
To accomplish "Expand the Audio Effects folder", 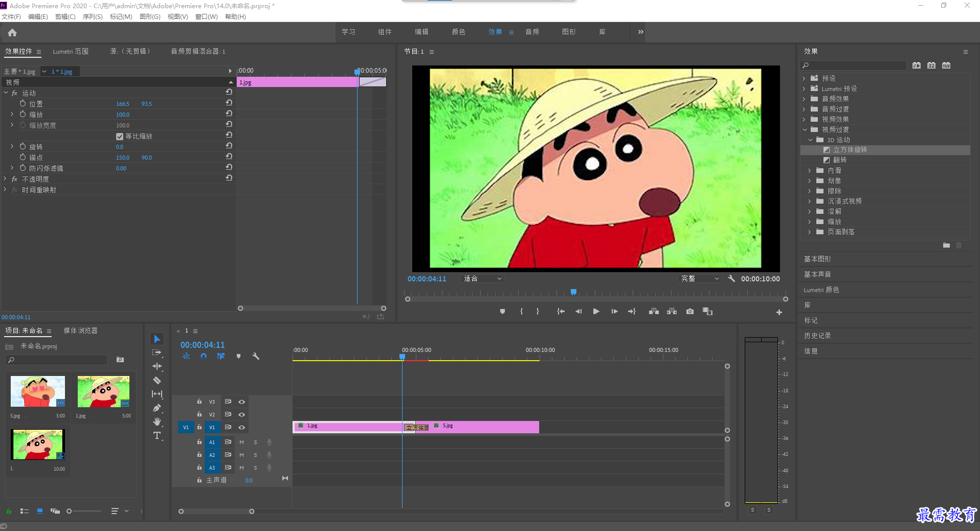I will click(x=804, y=99).
